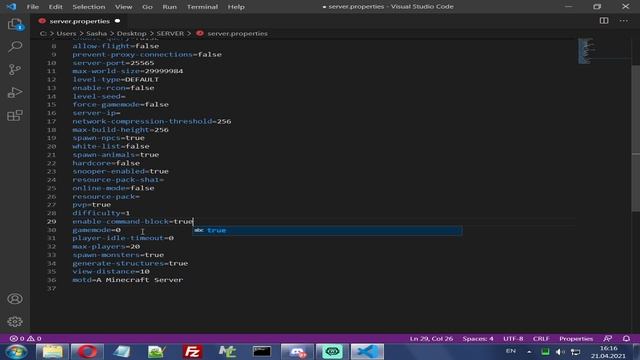Open Discord from taskbar

click(x=298, y=351)
